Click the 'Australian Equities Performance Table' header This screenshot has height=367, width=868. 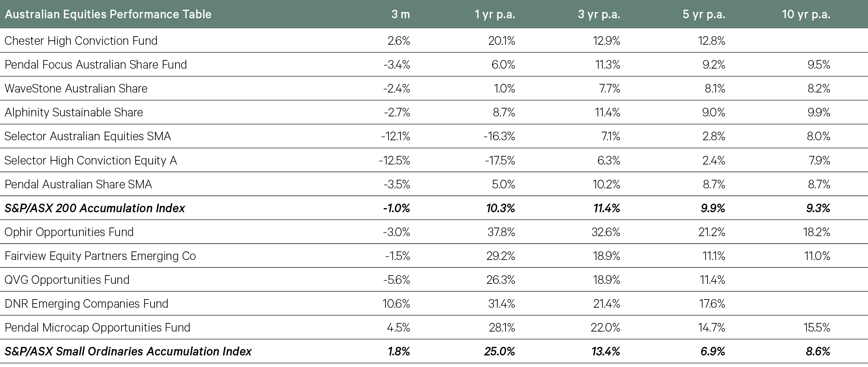coord(108,14)
